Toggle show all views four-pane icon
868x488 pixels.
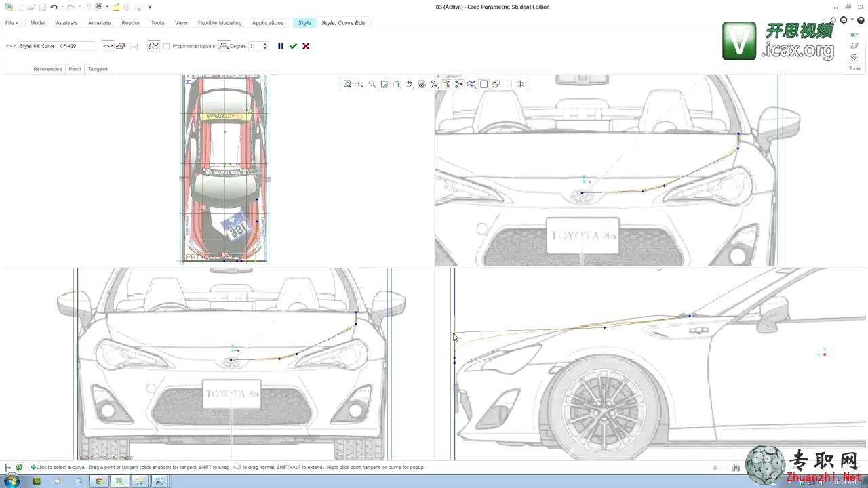pyautogui.click(x=484, y=84)
